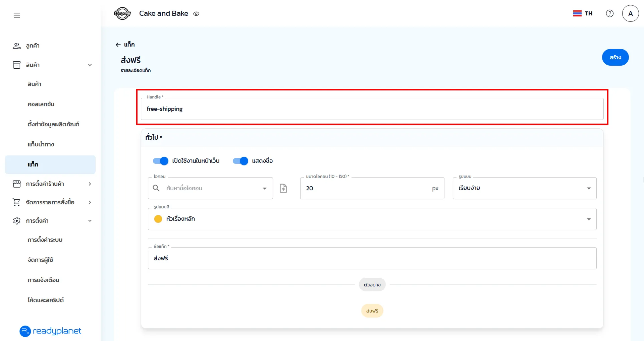The height and width of the screenshot is (341, 644).
Task: Click the readyplanet logo
Action: [x=50, y=331]
